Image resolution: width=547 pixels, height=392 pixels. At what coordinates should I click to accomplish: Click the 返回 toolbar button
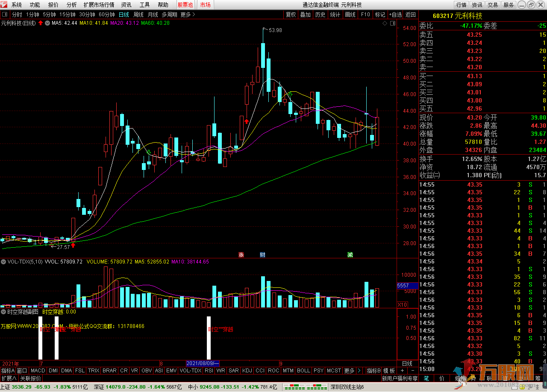click(x=410, y=15)
